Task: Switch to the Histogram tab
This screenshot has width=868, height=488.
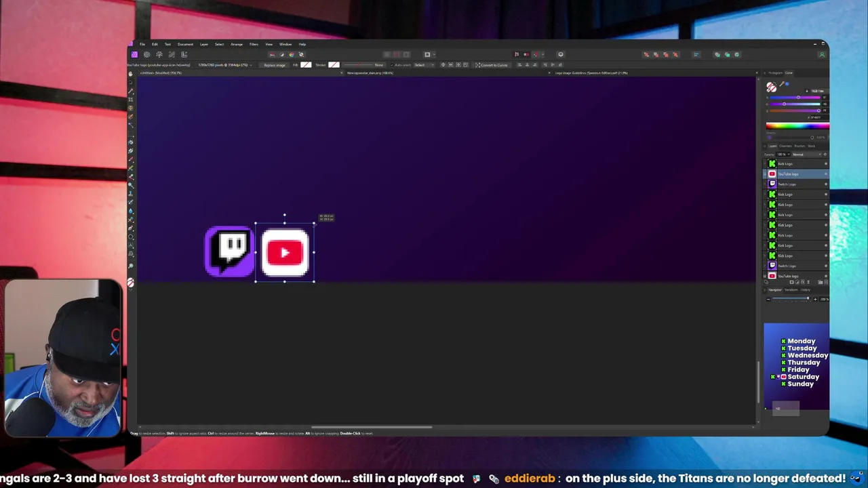Action: click(x=775, y=73)
